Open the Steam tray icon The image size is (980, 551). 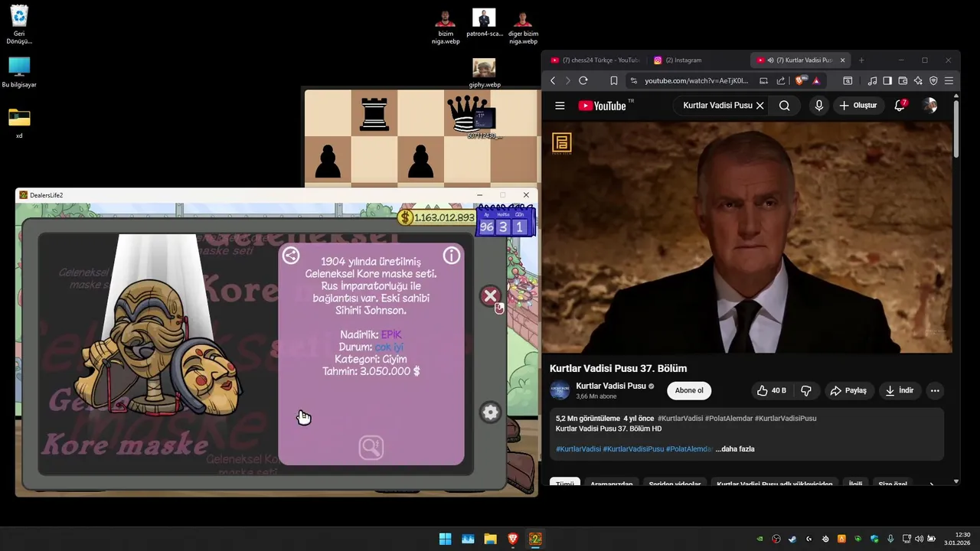coord(792,539)
